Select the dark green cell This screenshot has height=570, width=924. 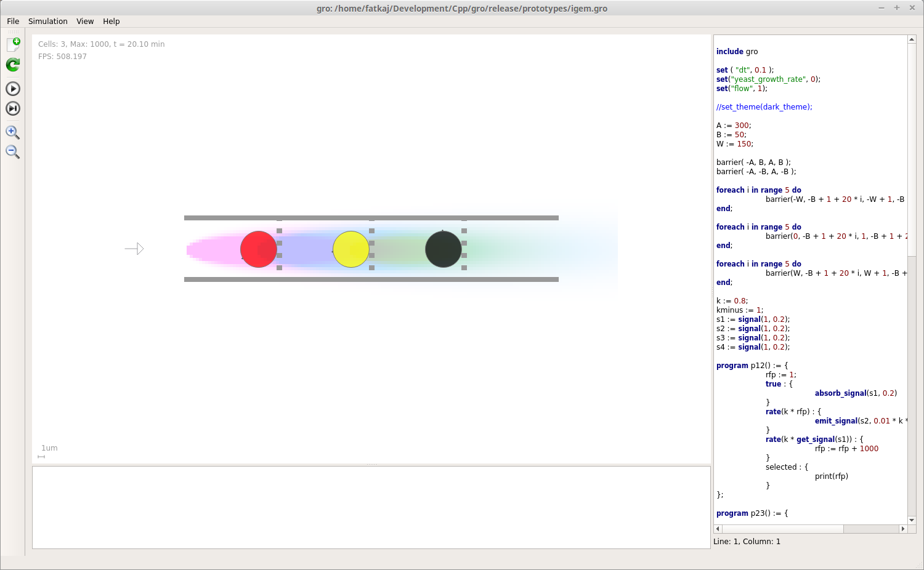pos(443,249)
